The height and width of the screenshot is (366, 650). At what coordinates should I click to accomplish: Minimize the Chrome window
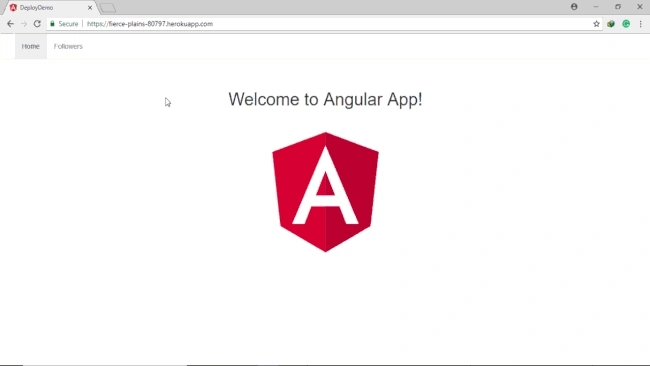tap(596, 7)
